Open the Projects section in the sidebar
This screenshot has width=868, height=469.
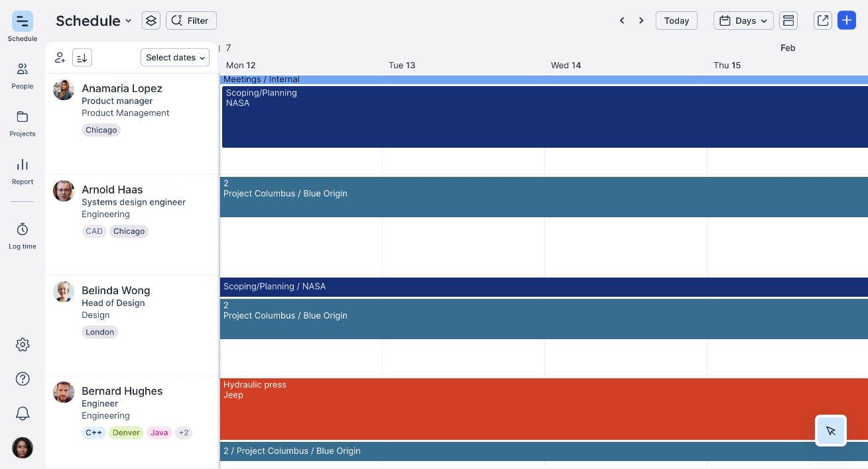[x=22, y=122]
